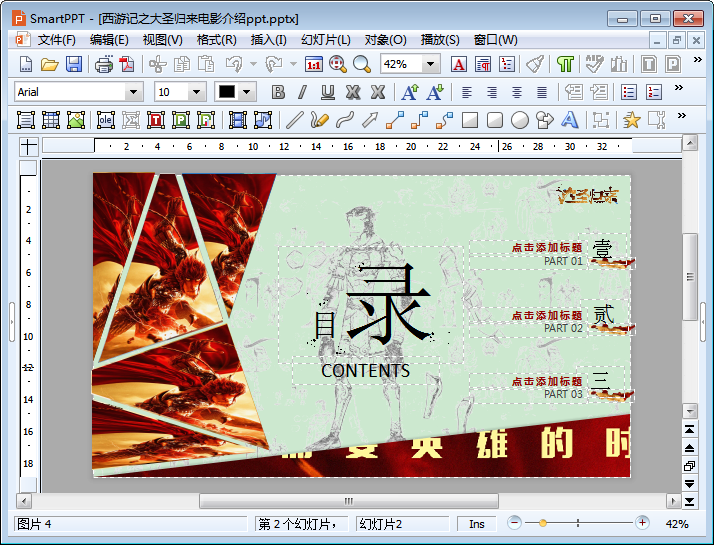Click the ruler origin crosshair box
The image size is (714, 545).
click(29, 147)
